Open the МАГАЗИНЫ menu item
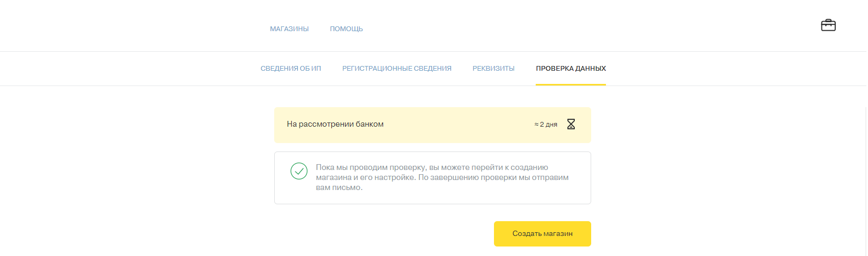The width and height of the screenshot is (868, 256). pos(289,29)
